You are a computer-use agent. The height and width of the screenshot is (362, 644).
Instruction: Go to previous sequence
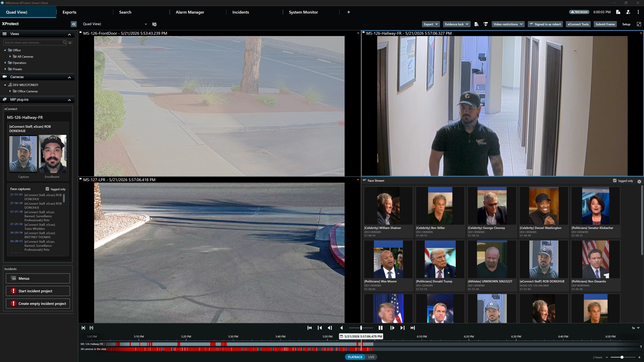click(x=320, y=328)
